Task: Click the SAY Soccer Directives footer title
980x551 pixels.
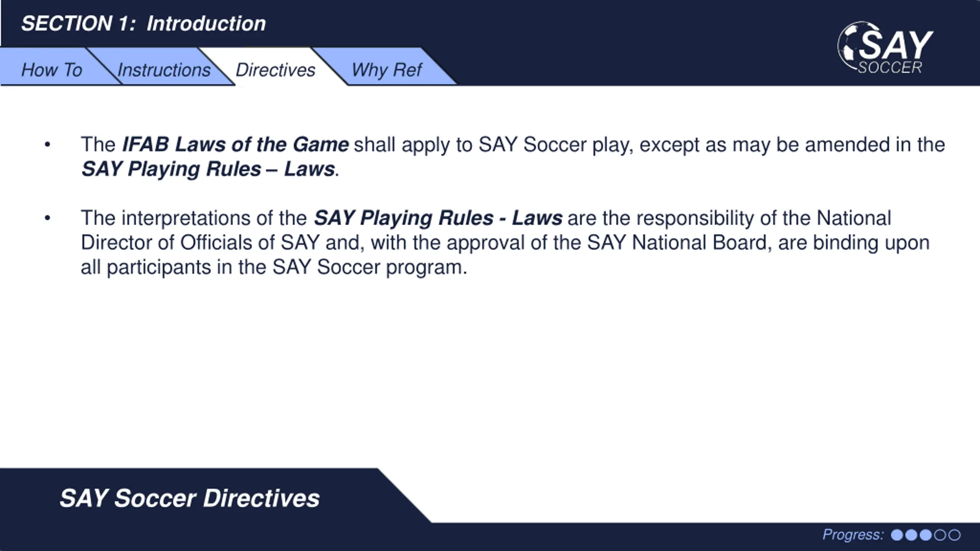Action: pyautogui.click(x=189, y=498)
